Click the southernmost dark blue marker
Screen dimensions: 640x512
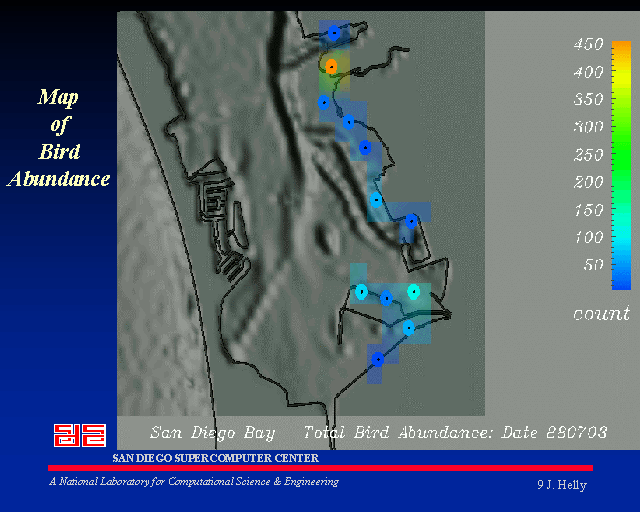[378, 360]
